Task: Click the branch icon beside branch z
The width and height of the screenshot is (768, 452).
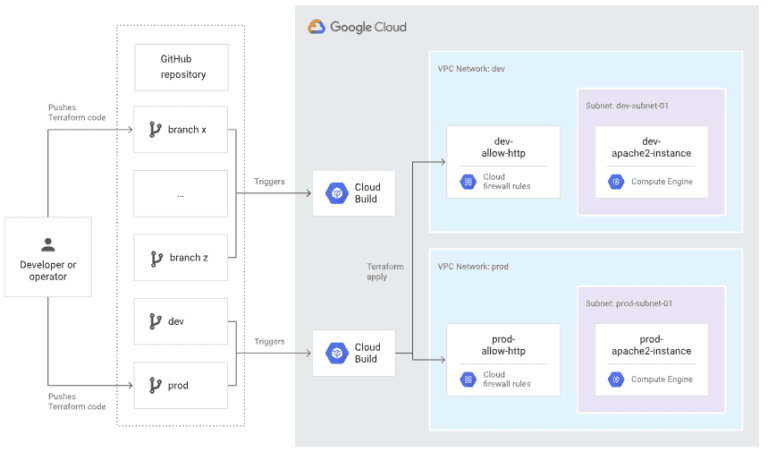Action: 157,259
